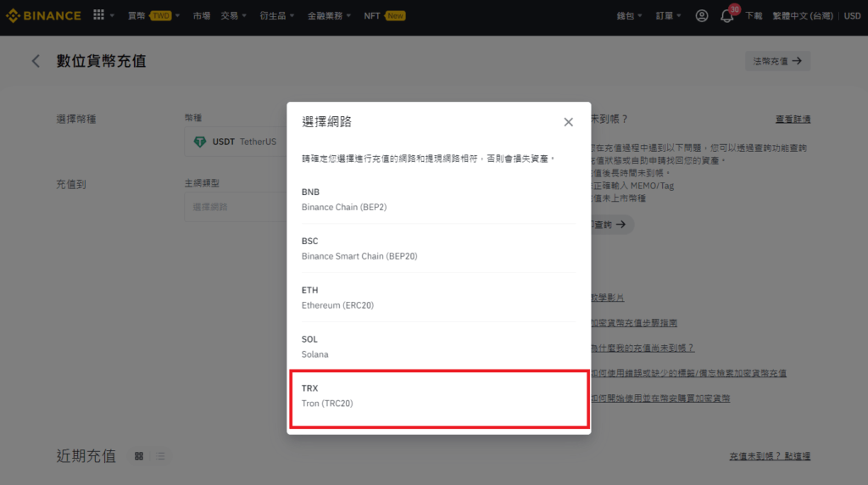The width and height of the screenshot is (868, 485).
Task: Switch recent deposits to grid view
Action: 139,456
